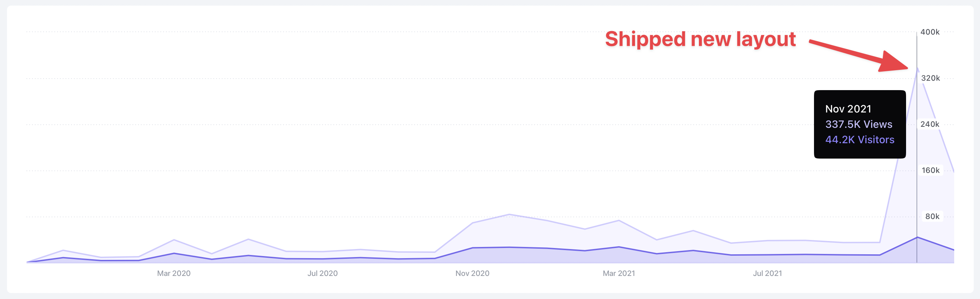Select the Mar 2021 x-axis label
Screen dimensions: 980x299
(619, 273)
